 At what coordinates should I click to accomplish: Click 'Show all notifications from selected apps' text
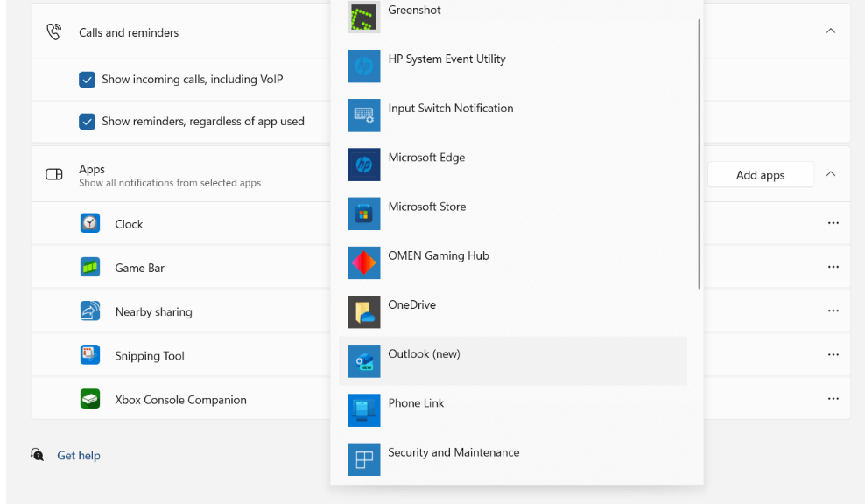coord(170,183)
